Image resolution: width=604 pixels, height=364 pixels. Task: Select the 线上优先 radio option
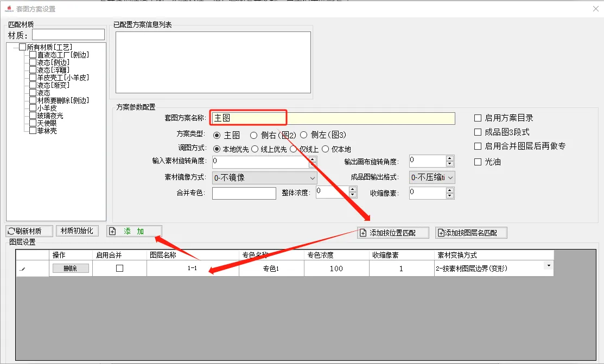coord(255,149)
